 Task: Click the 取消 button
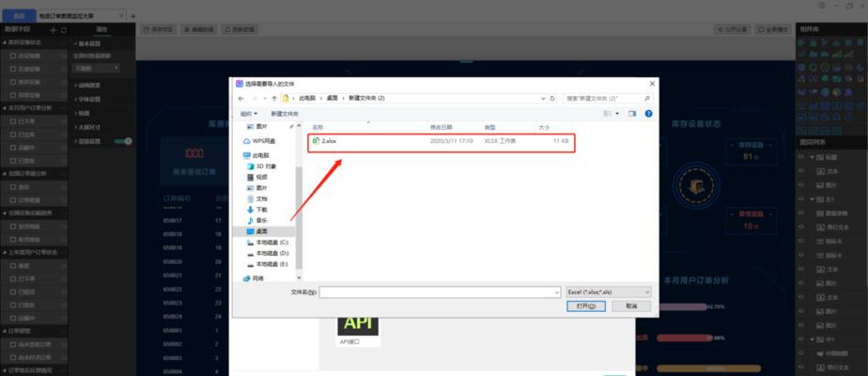click(x=631, y=306)
